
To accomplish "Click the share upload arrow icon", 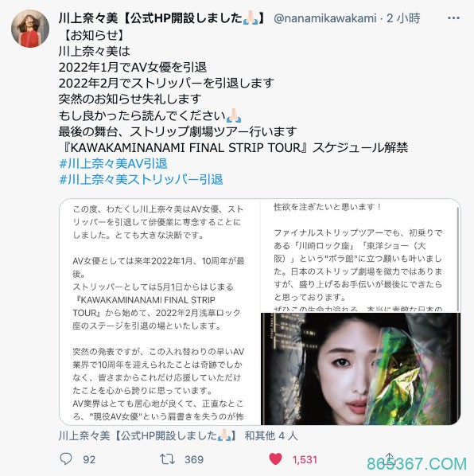I will (x=389, y=458).
